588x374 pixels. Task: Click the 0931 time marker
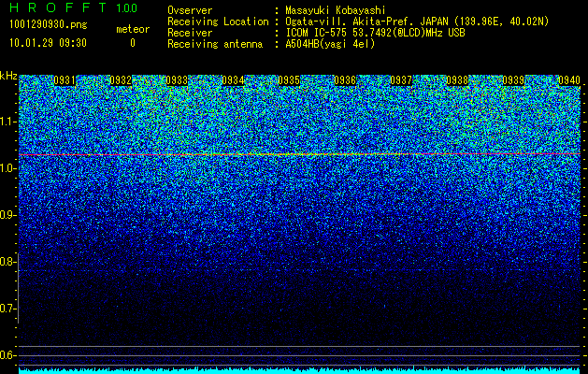65,80
